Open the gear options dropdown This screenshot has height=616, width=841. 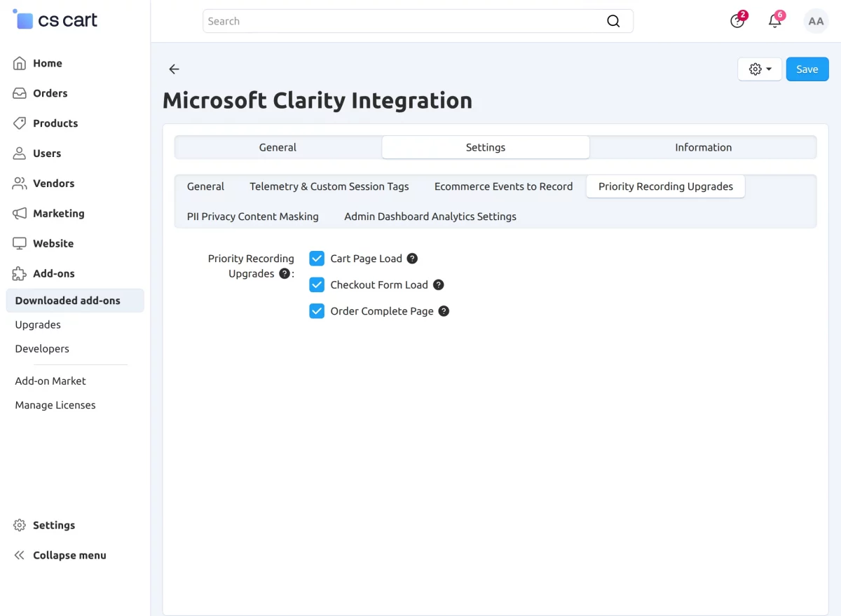760,69
